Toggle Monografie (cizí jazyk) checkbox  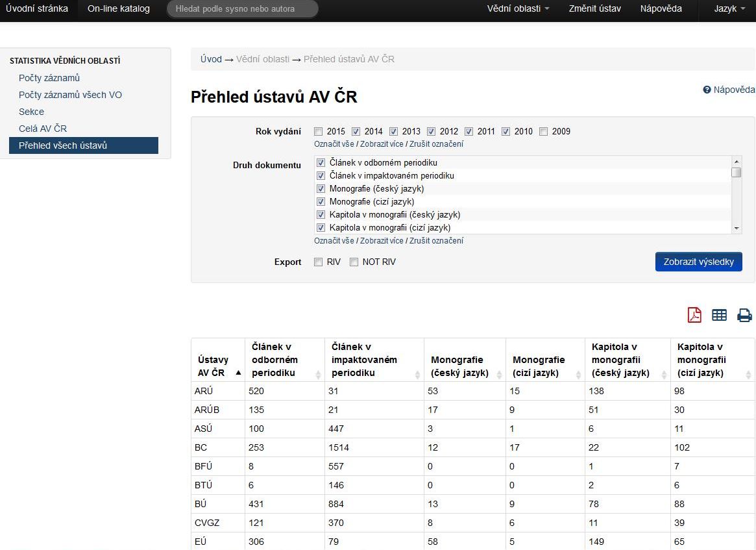pos(321,202)
